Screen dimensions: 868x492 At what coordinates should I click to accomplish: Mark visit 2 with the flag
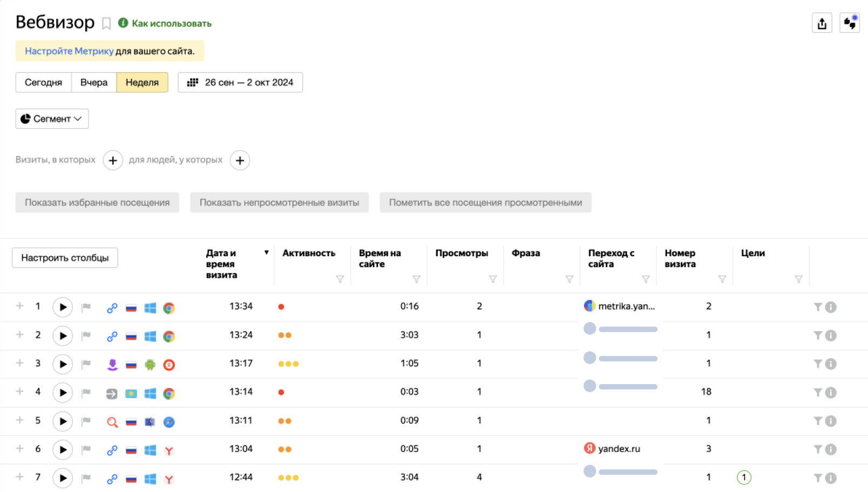click(x=86, y=336)
